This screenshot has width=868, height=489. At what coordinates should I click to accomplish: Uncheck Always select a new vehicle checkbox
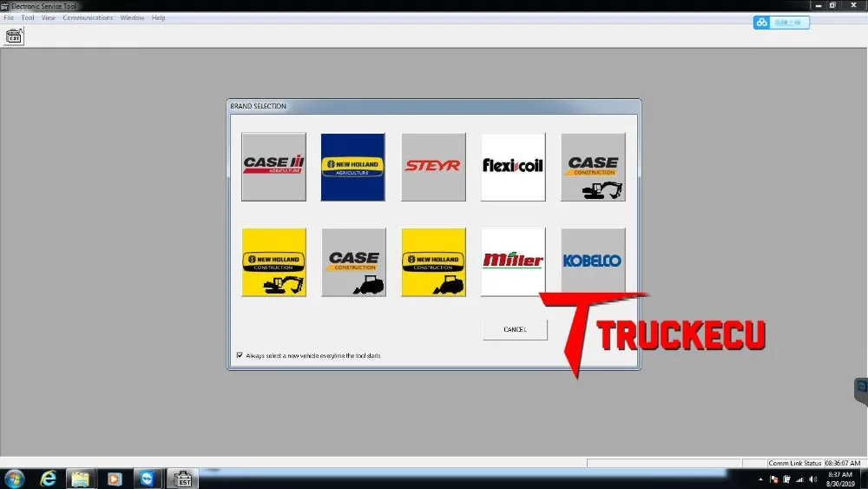240,355
